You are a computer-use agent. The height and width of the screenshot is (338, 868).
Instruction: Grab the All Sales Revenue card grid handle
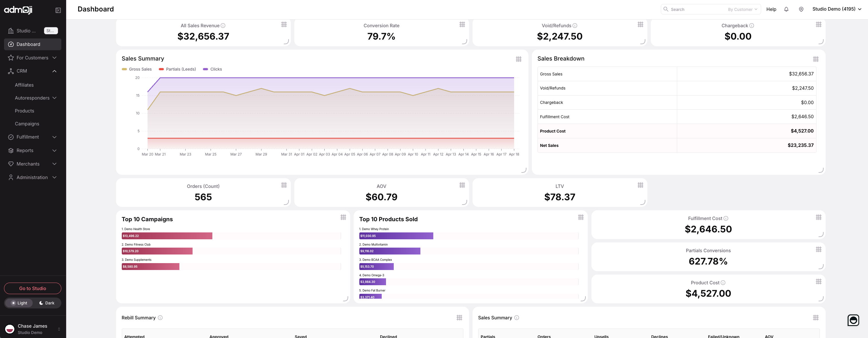tap(284, 24)
